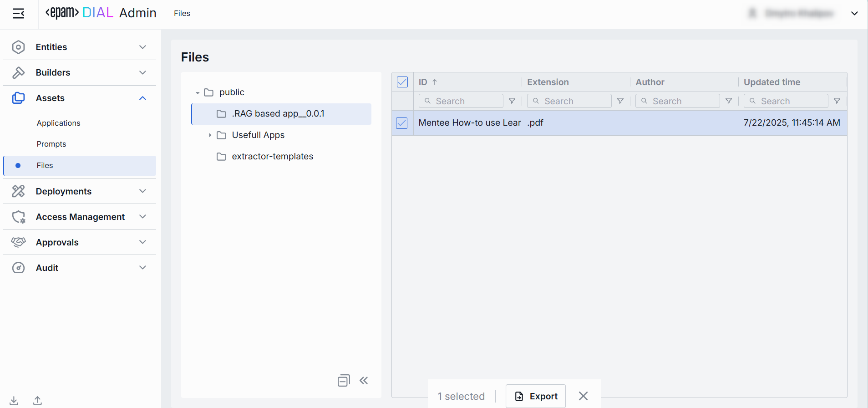The image size is (868, 408).
Task: Open filter icon for ID column
Action: click(512, 101)
